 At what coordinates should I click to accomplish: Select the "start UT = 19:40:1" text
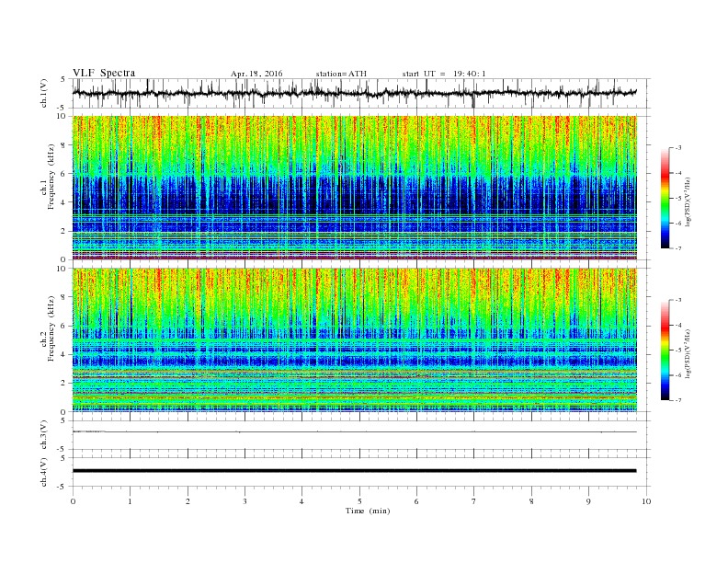[x=444, y=74]
